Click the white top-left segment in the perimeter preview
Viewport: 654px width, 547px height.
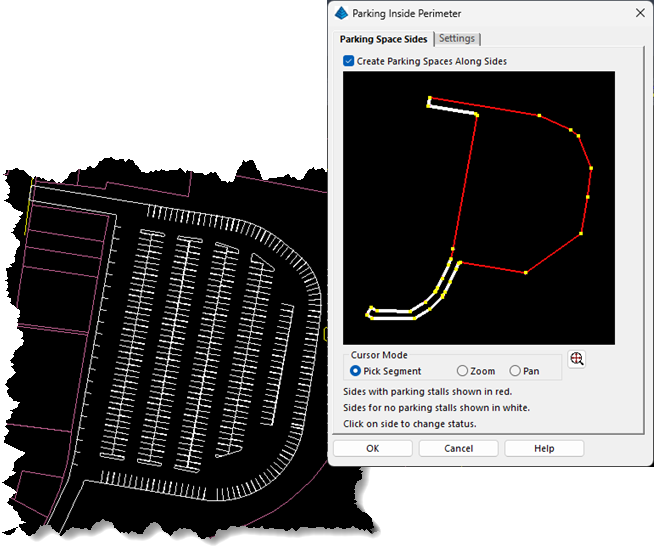point(452,110)
